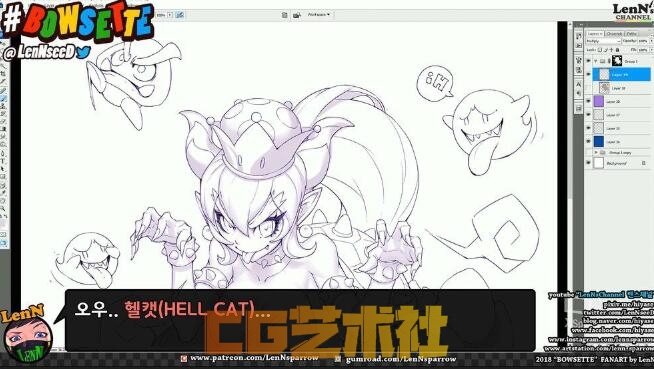Select the Zoom magnifier tool
Image resolution: width=654 pixels, height=369 pixels.
point(4,208)
